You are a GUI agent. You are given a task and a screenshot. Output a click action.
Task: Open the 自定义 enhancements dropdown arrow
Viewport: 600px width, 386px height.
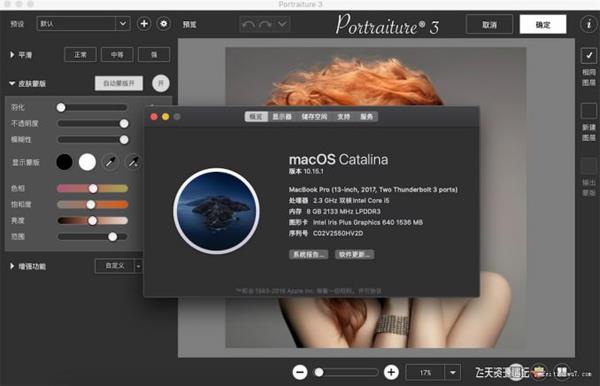(x=139, y=266)
